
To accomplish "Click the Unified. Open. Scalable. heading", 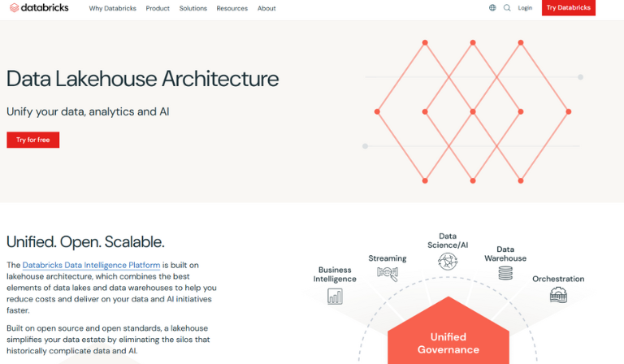I will [85, 241].
